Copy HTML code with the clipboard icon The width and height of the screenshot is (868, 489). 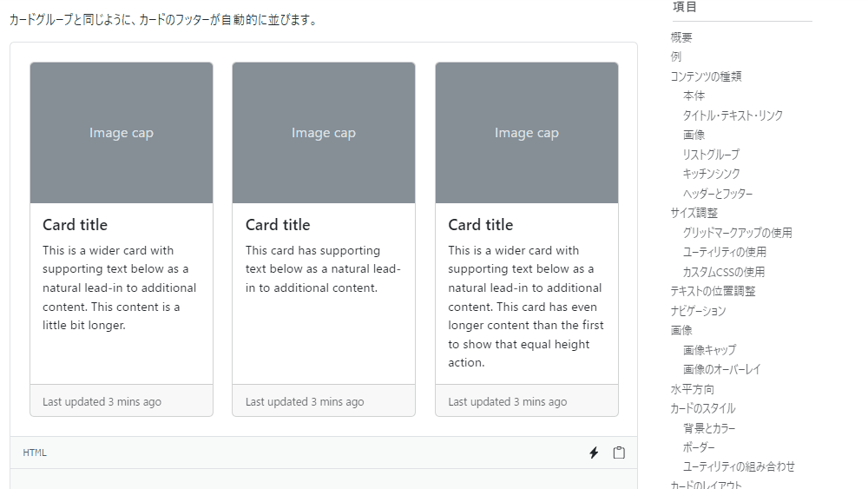[x=619, y=453]
